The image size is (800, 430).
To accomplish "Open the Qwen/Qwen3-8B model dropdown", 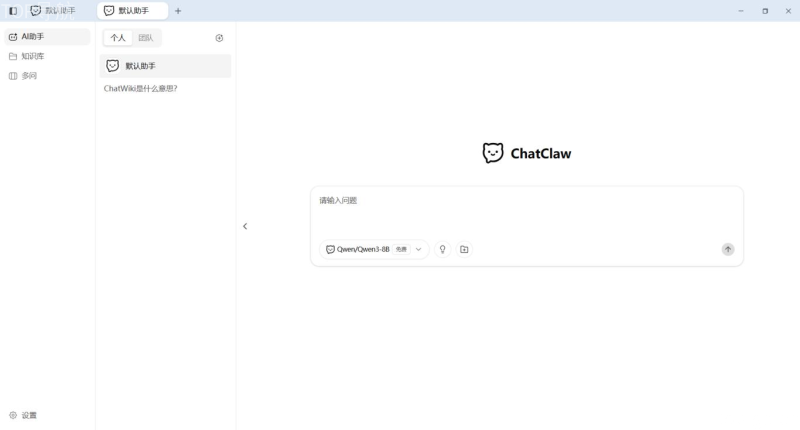I will [x=374, y=249].
